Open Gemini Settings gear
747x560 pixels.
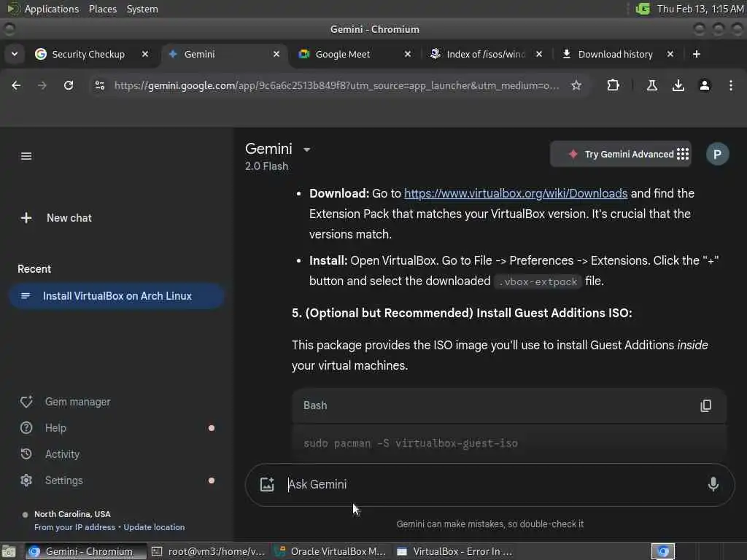tap(52, 481)
